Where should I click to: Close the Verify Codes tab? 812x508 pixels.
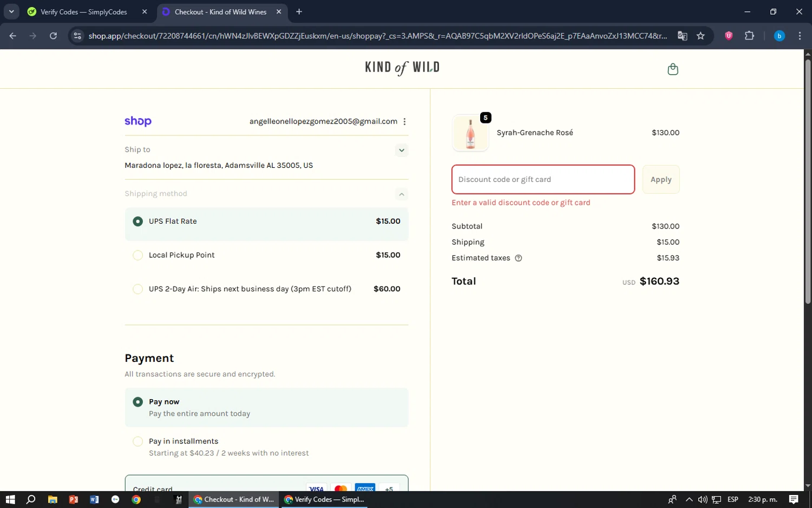tap(145, 11)
